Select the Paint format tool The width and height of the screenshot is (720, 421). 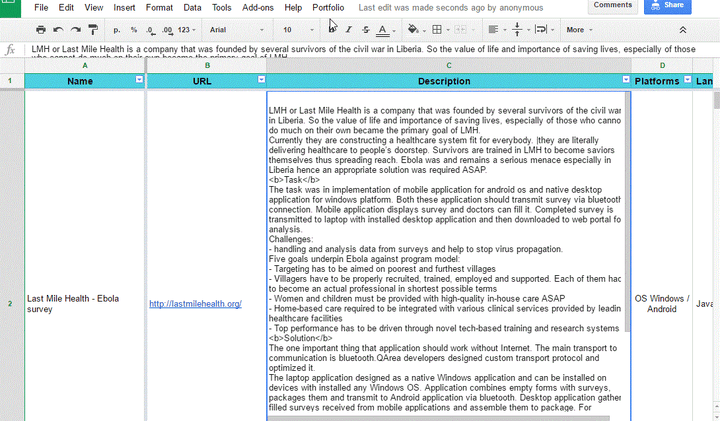click(x=93, y=30)
